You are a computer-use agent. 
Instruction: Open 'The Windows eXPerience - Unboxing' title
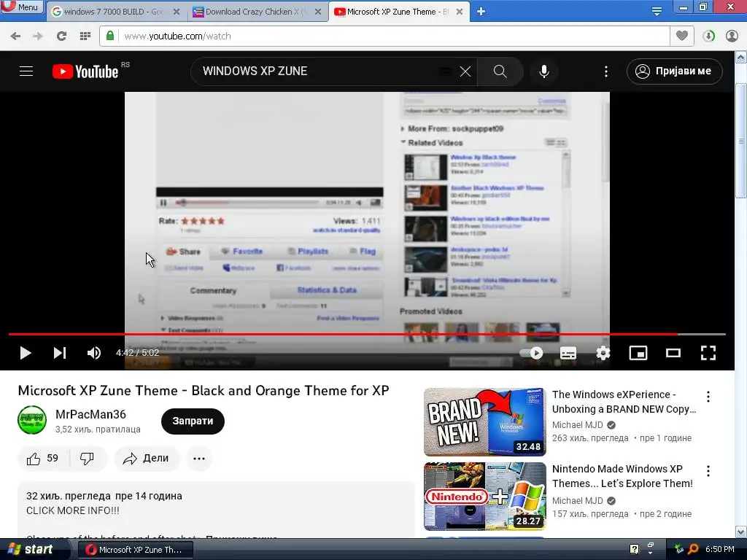(624, 402)
